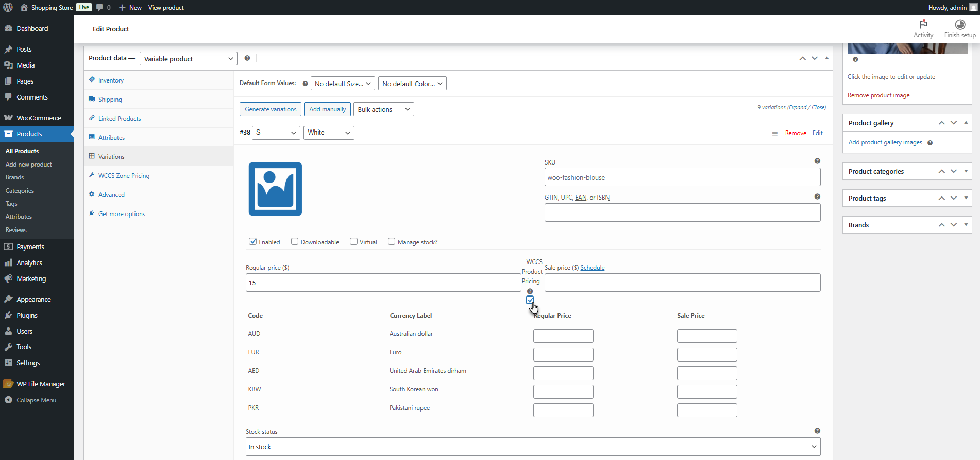Click Generate variations button

(x=271, y=109)
